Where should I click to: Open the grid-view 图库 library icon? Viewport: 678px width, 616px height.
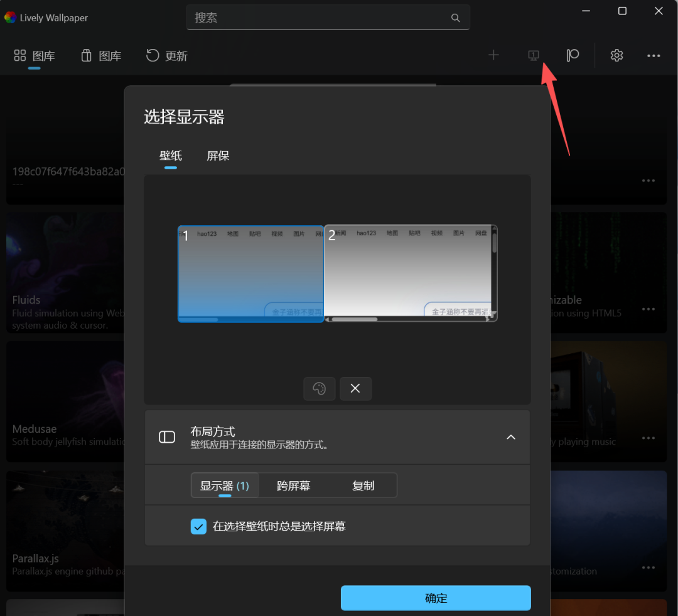point(34,55)
